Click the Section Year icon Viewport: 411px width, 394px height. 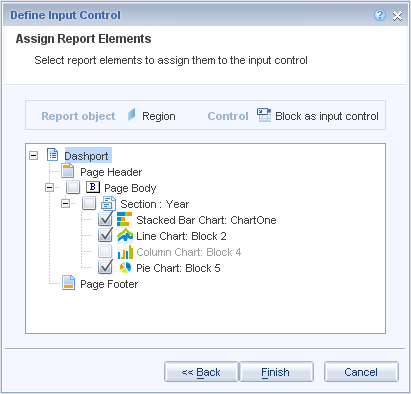pos(108,203)
